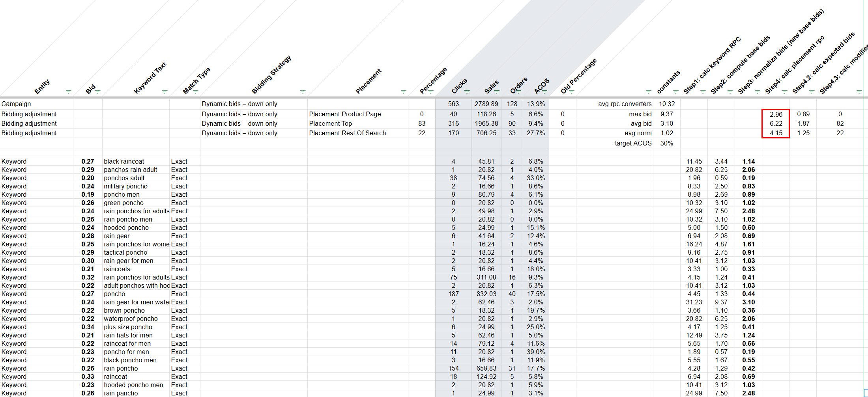Screen dimensions: 868x397
Task: Open the Step2 compute base bids filter
Action: click(x=730, y=92)
